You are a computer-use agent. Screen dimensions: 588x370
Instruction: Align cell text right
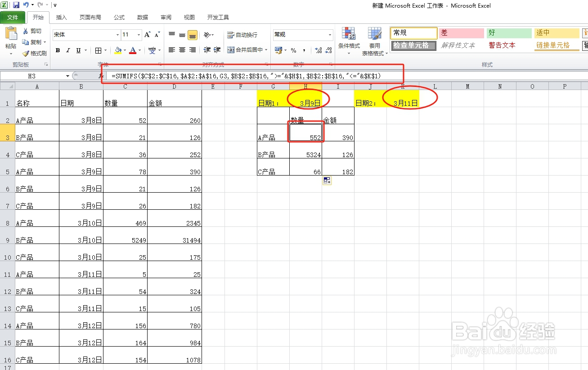click(193, 50)
